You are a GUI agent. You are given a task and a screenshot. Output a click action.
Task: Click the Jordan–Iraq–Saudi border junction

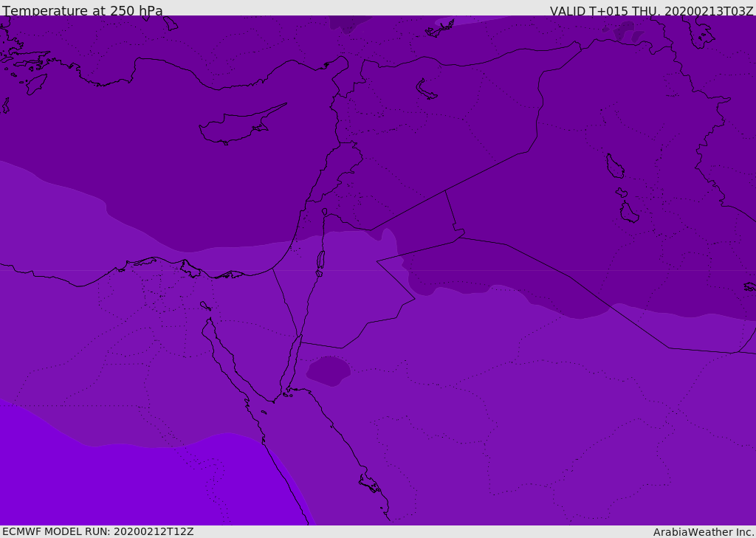click(458, 237)
